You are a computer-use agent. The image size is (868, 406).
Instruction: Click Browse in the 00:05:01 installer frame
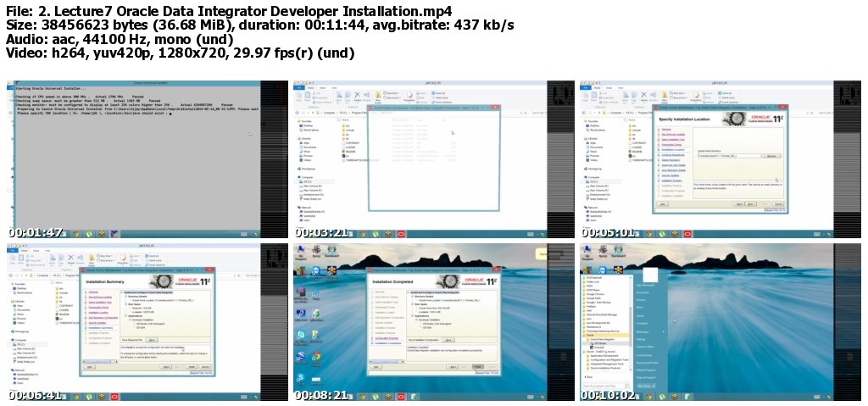coord(771,156)
